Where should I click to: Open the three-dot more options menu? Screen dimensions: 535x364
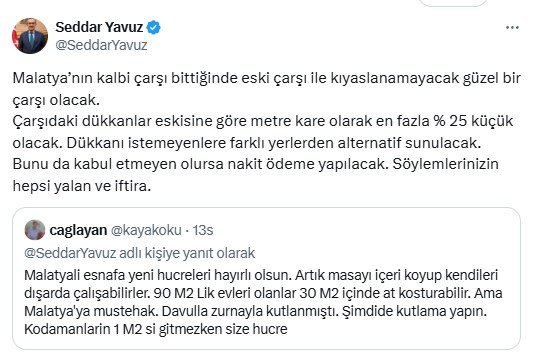click(x=512, y=28)
